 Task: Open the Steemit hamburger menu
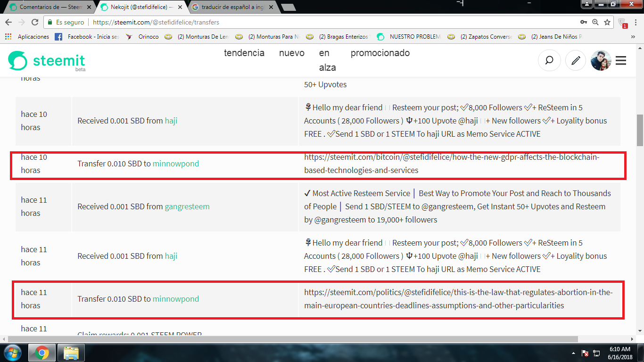coord(621,61)
